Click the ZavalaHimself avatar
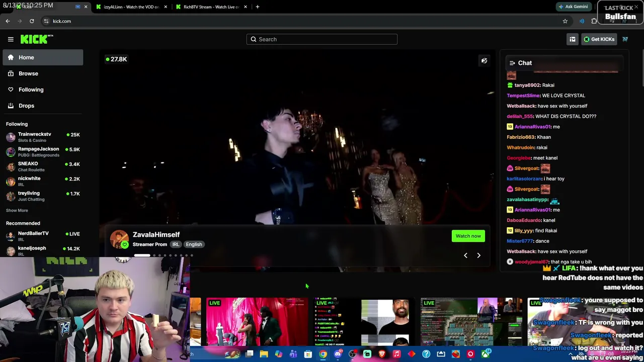The height and width of the screenshot is (362, 644). pos(120,239)
